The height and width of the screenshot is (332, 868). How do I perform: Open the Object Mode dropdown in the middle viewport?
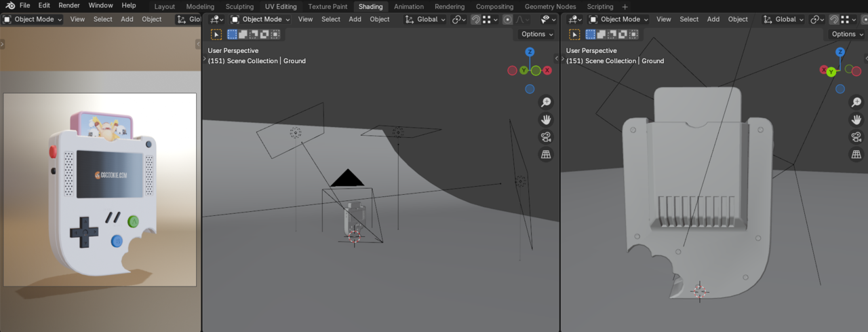click(260, 20)
